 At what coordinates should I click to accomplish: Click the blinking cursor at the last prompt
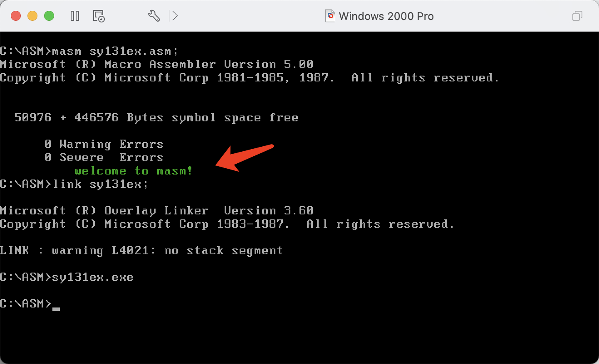(x=56, y=309)
